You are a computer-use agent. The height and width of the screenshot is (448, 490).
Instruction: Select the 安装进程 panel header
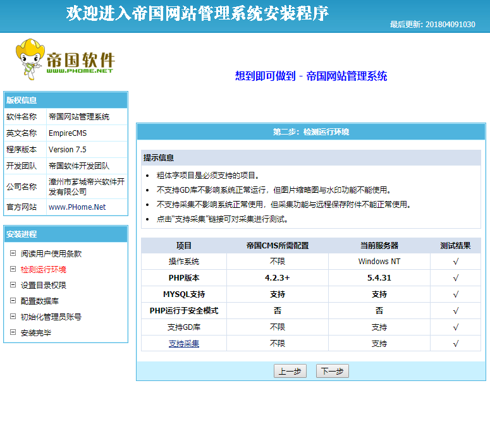[66, 234]
